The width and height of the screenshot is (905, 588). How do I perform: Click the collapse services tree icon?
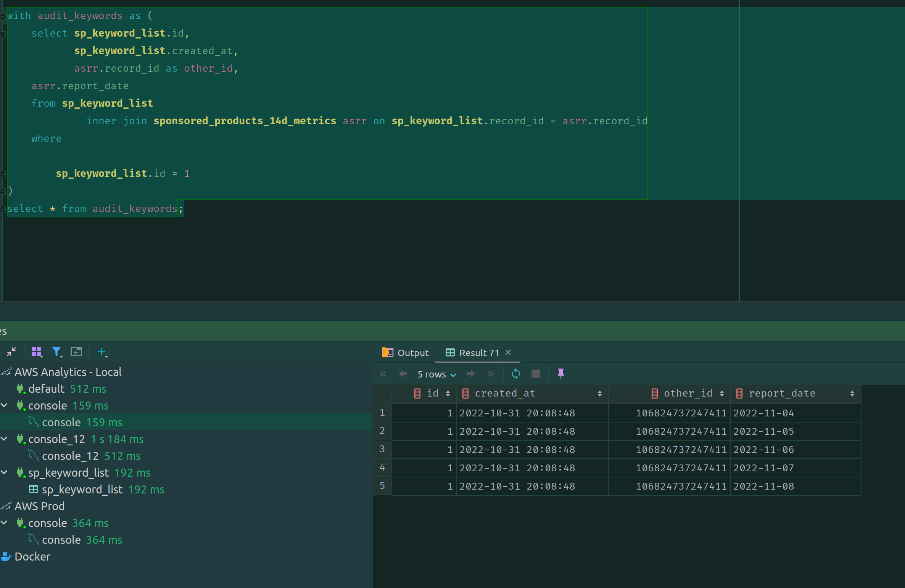coord(11,352)
